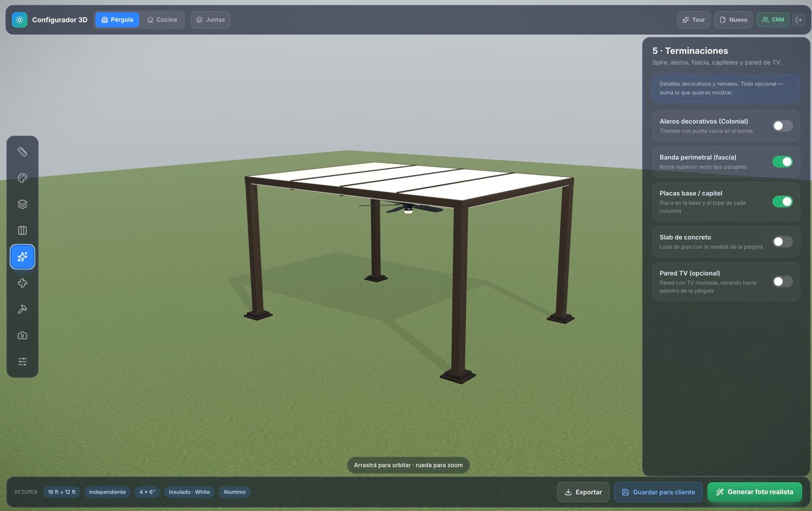The width and height of the screenshot is (812, 511).
Task: Enable Pared TV (opcional) toggle
Action: tap(782, 282)
